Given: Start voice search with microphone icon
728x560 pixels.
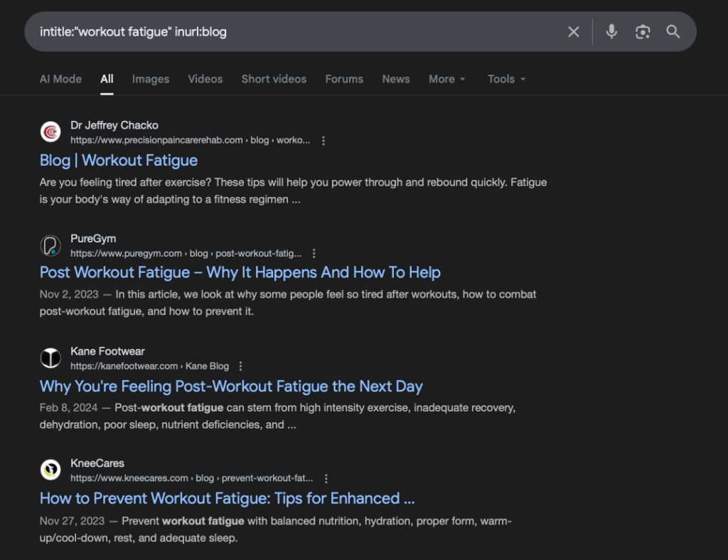Looking at the screenshot, I should (611, 32).
